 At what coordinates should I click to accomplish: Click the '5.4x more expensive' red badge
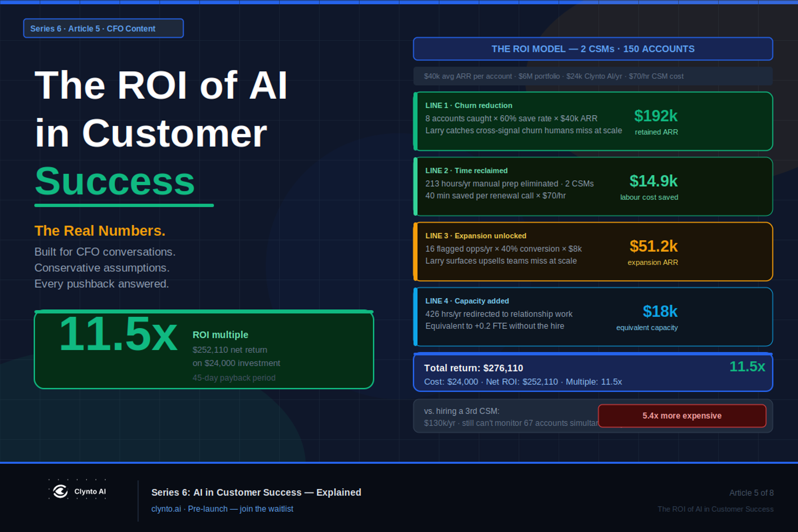pyautogui.click(x=682, y=416)
